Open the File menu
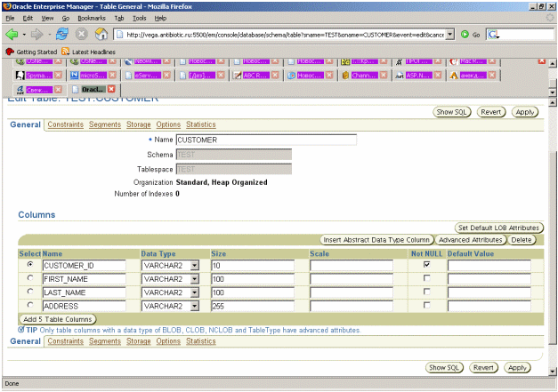This screenshot has width=558, height=392. [x=10, y=18]
